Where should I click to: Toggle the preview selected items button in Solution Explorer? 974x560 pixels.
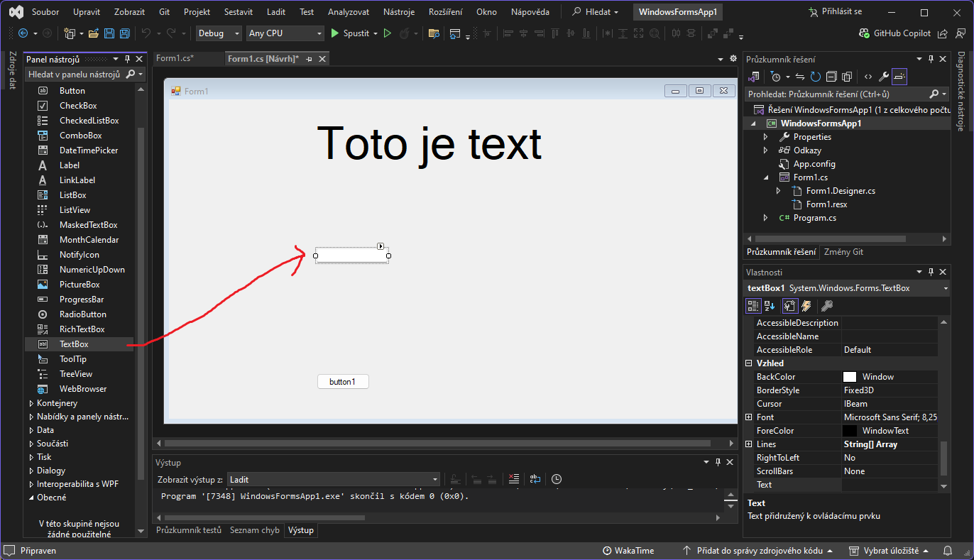(899, 77)
